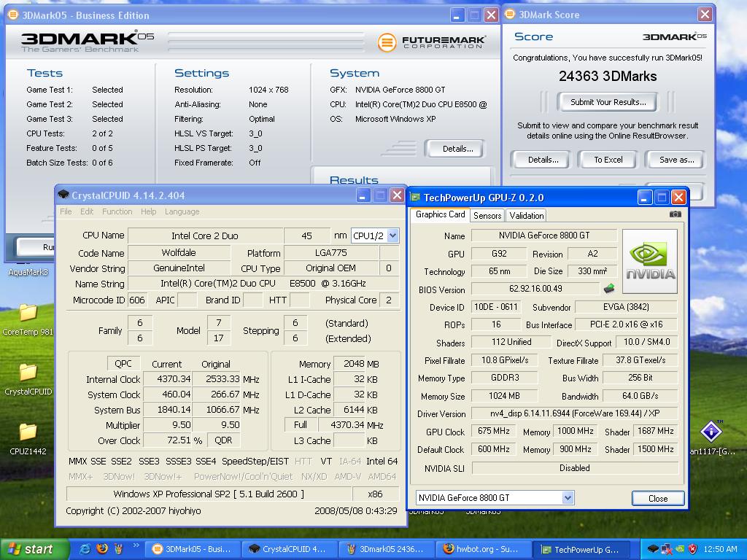The height and width of the screenshot is (560, 747).
Task: Click the Name String field in CrystalCPUID
Action: (263, 284)
